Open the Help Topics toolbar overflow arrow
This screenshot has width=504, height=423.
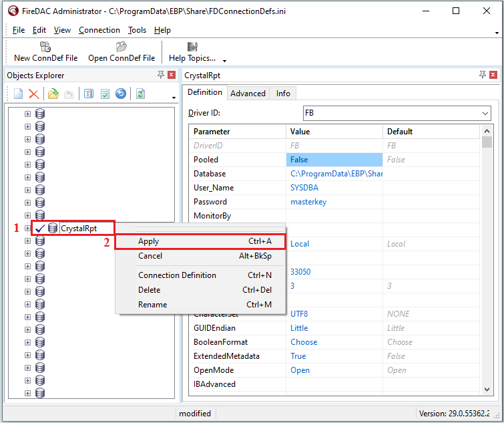225,60
